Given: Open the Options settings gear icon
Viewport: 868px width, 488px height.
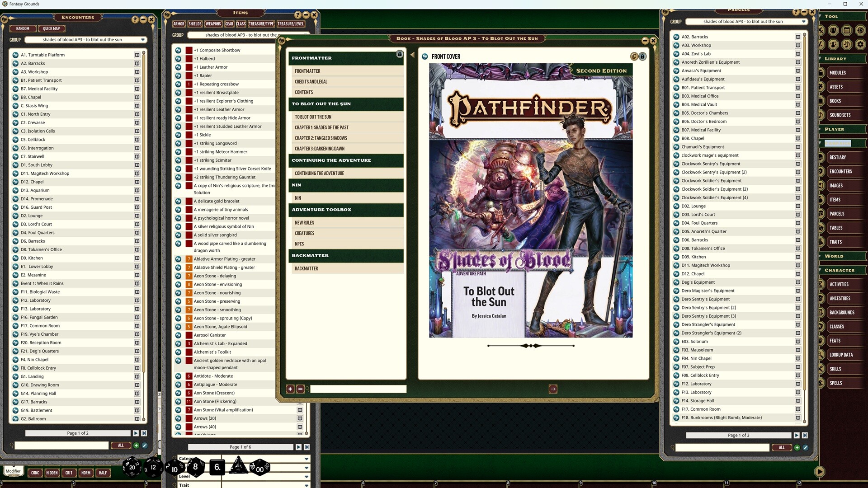Looking at the screenshot, I should 860,45.
